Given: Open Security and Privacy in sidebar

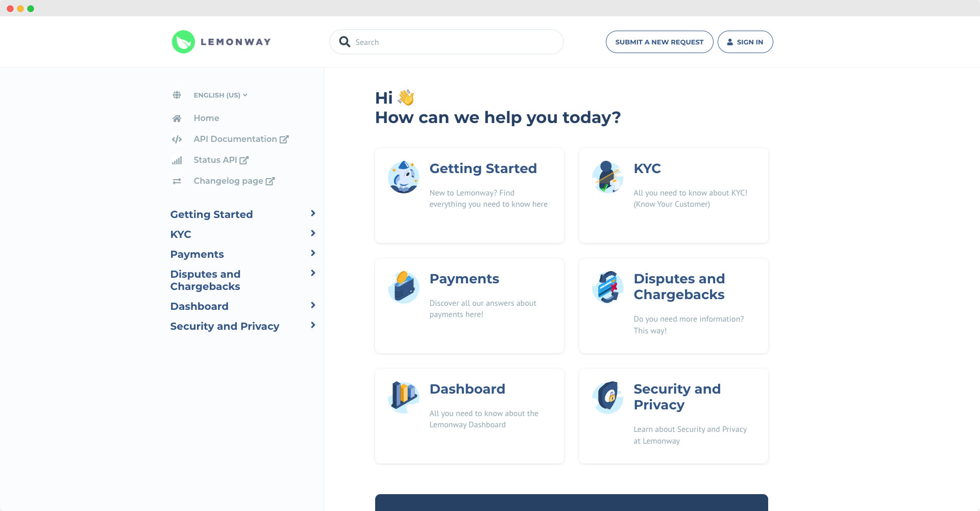Looking at the screenshot, I should (225, 326).
